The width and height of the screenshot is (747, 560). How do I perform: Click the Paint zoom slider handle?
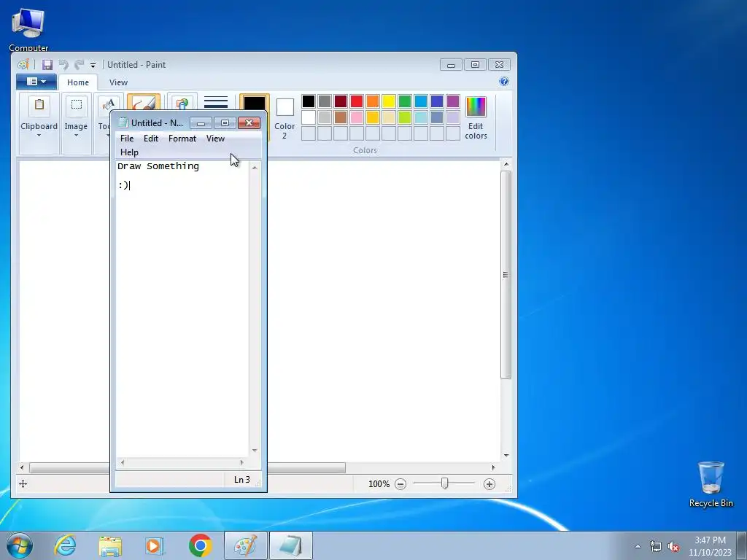[x=444, y=484]
